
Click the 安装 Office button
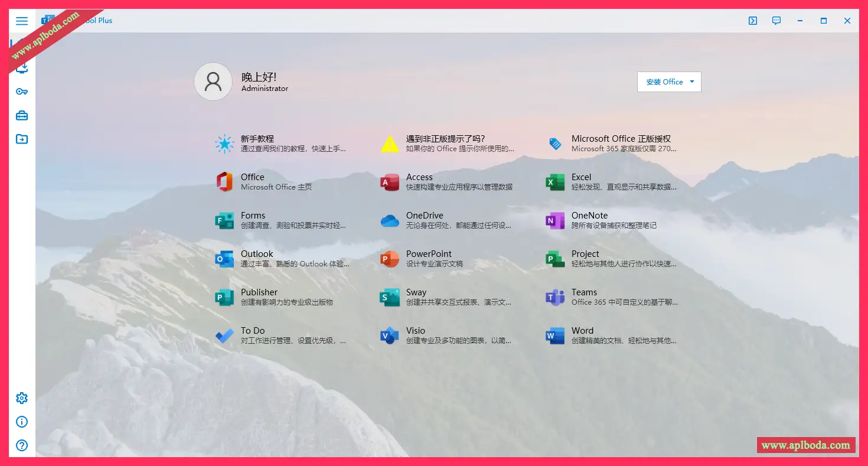(x=664, y=82)
